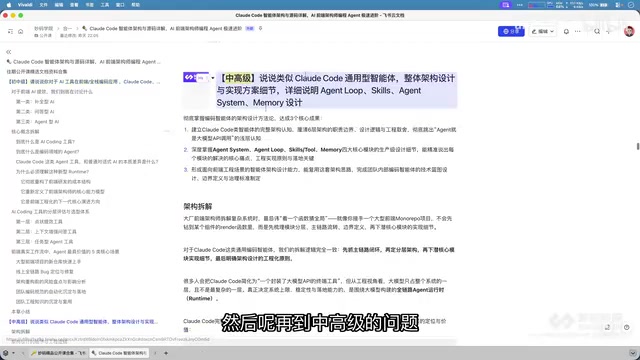This screenshot has width=640, height=360.
Task: Open the user profile avatar
Action: coord(629,31)
